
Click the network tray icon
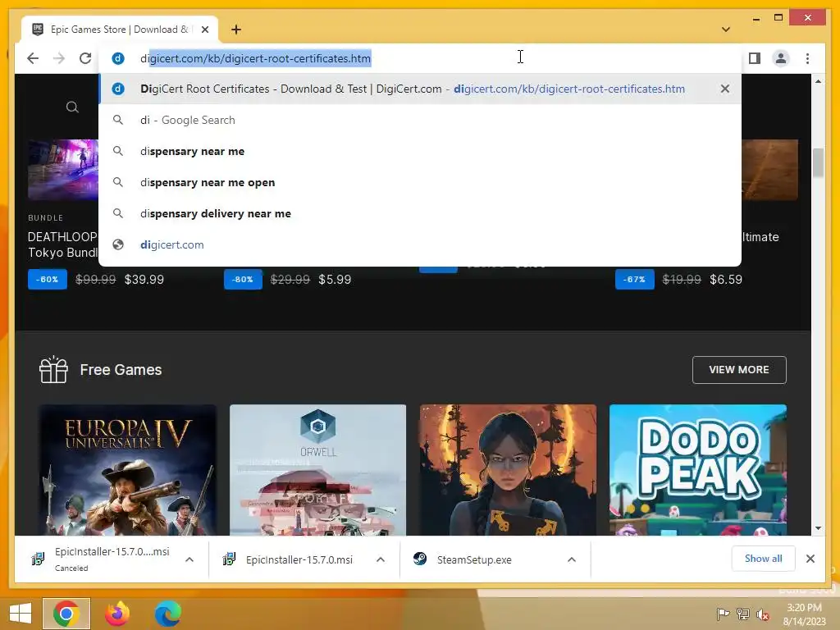pos(743,614)
